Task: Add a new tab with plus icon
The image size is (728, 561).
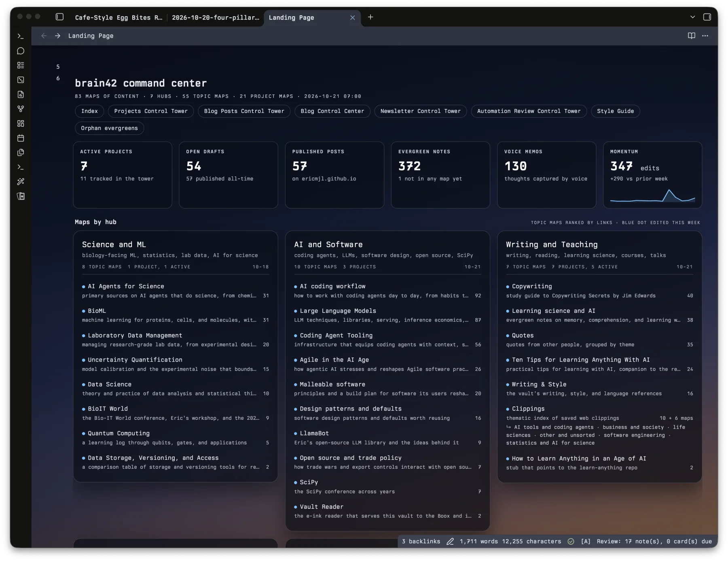Action: click(x=370, y=17)
